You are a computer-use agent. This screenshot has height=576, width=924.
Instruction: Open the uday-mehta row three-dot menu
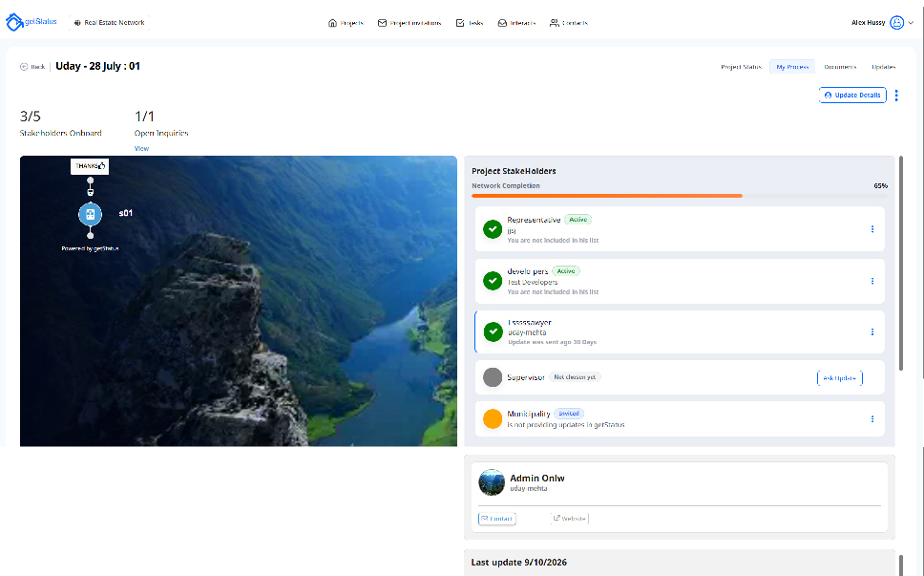pyautogui.click(x=872, y=332)
